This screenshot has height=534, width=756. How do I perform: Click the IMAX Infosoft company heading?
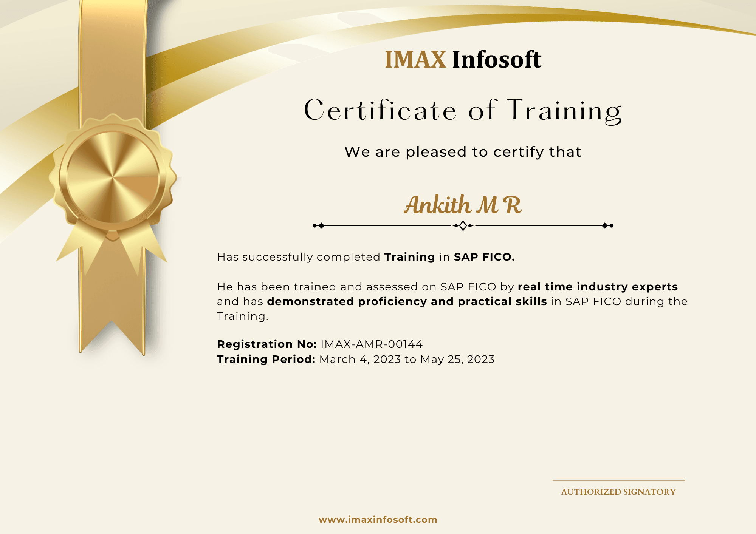pyautogui.click(x=463, y=60)
